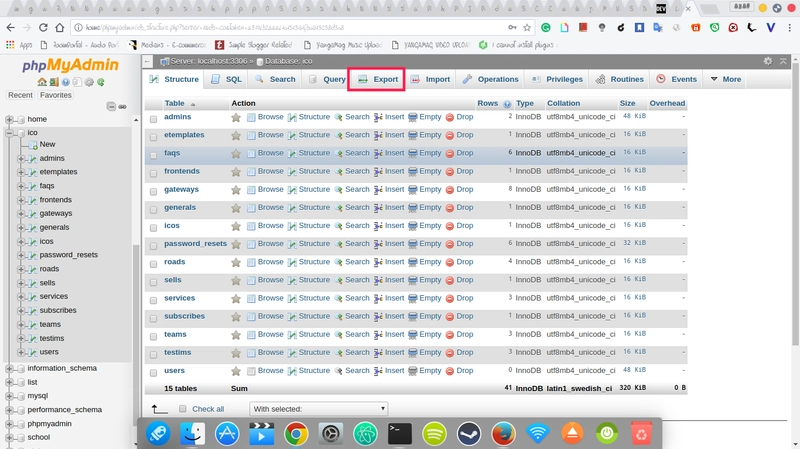Click the Rows help question icon
This screenshot has height=449, width=800.
(x=507, y=104)
